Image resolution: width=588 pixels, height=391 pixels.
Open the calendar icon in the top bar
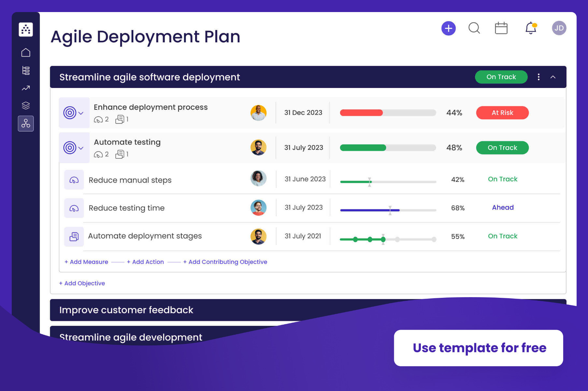tap(501, 28)
